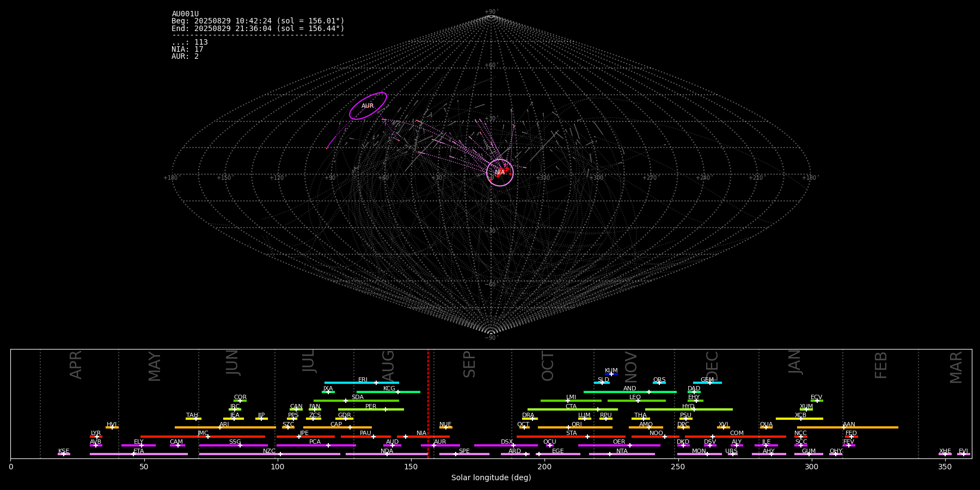Image resolution: width=980 pixels, height=490 pixels.
Task: Click the DEC month label
Action: (x=712, y=366)
